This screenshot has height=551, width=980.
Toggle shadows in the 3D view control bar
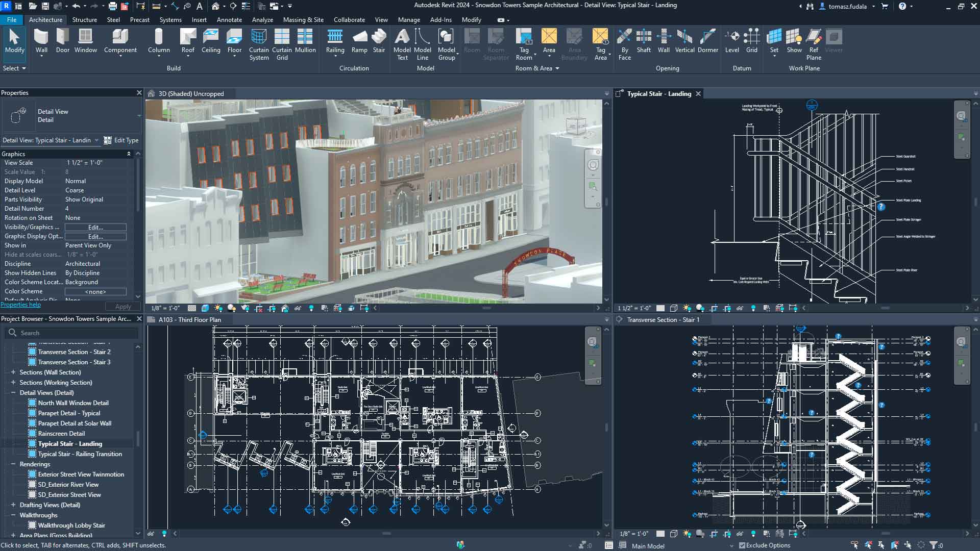coord(230,308)
